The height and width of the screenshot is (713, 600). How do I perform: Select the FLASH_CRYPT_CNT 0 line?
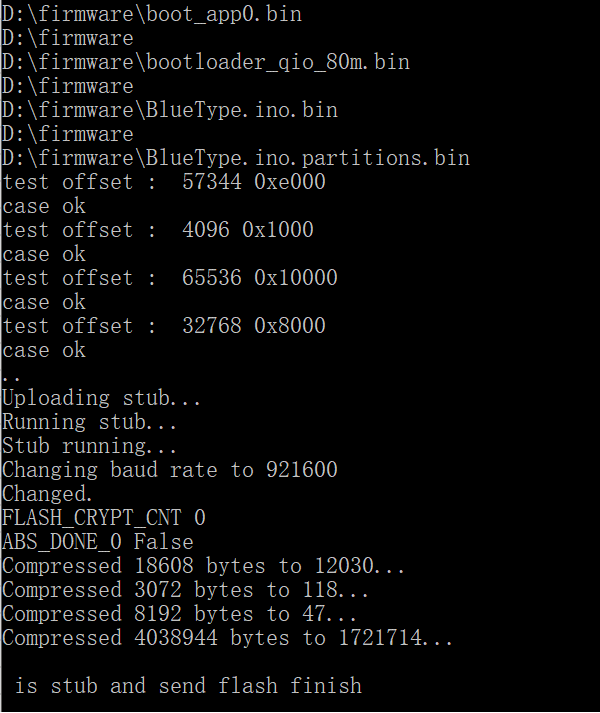104,518
